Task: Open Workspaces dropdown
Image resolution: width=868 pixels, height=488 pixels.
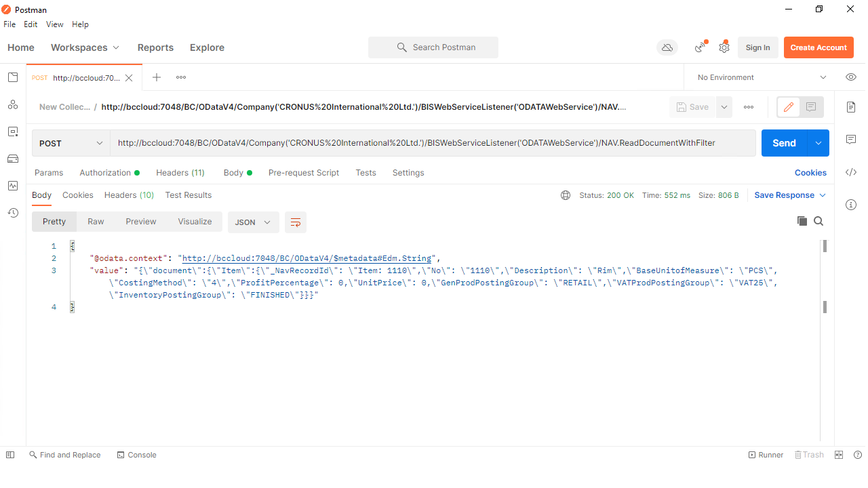Action: pos(85,47)
